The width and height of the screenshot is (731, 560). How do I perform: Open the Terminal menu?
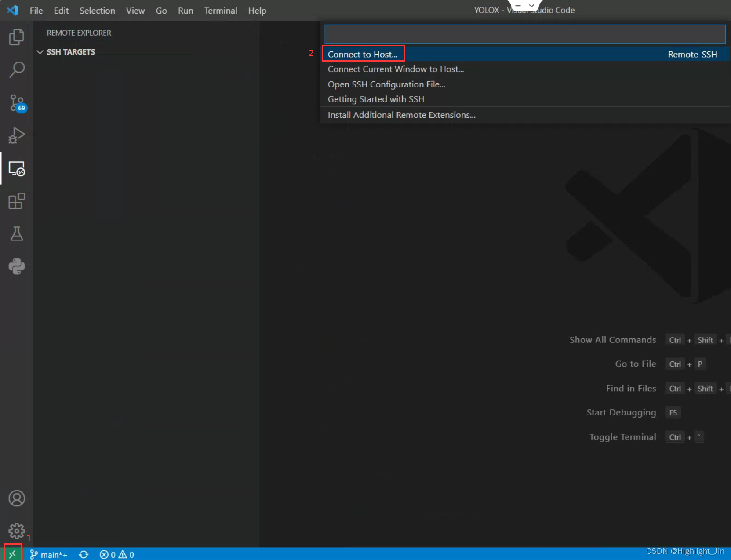coord(221,11)
